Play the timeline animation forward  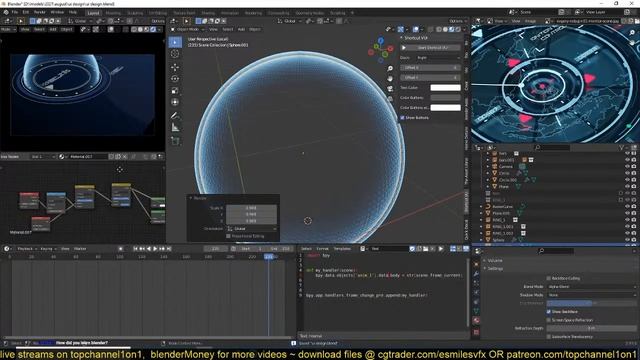pos(155,249)
